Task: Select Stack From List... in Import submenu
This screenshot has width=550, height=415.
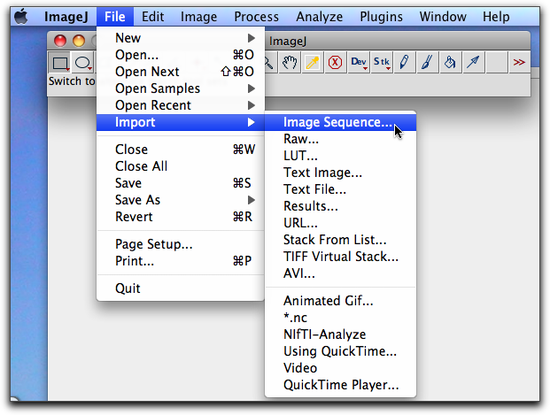Action: (x=341, y=240)
